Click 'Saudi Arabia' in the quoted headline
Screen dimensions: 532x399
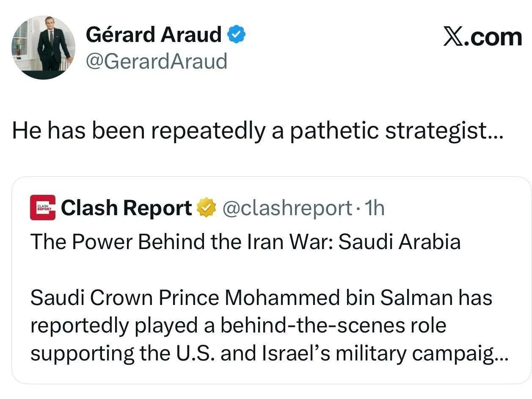400,242
